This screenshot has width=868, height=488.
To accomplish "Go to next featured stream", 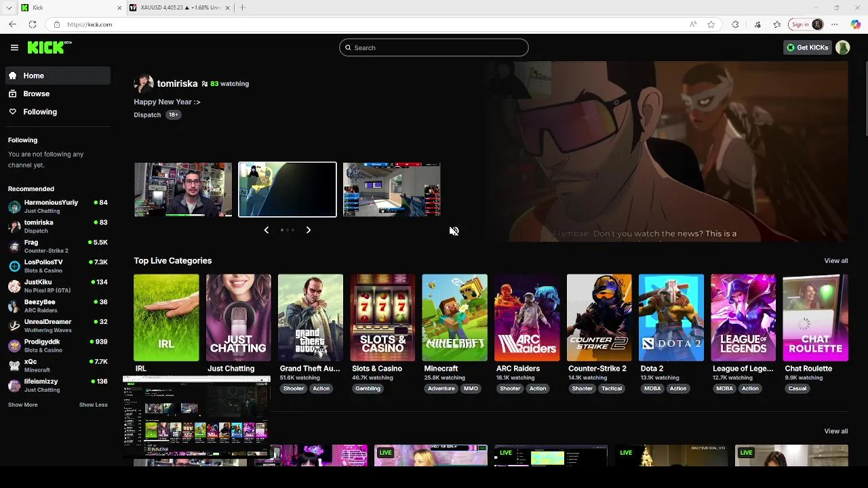I will click(308, 230).
